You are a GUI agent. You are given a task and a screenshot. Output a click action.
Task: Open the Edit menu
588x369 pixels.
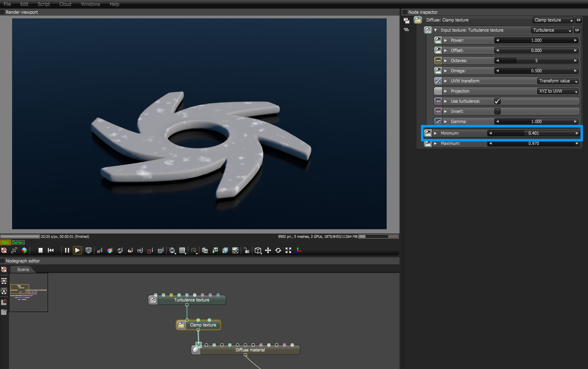(24, 4)
